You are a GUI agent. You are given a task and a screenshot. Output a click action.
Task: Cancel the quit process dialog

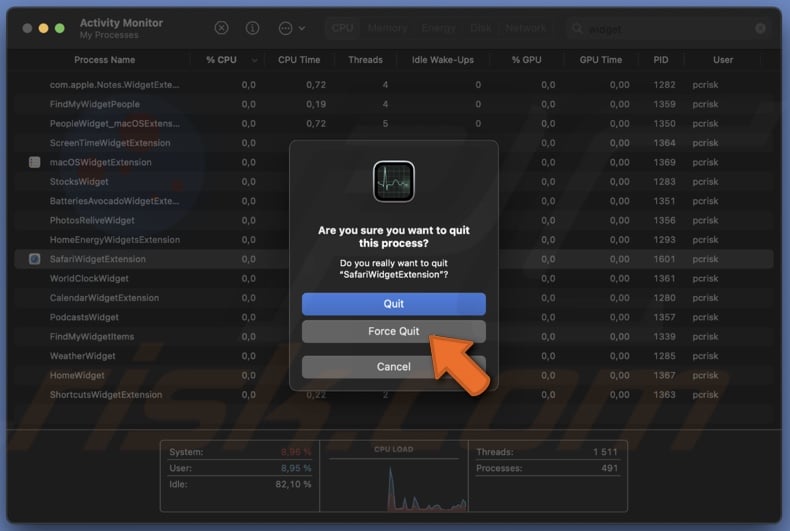[x=393, y=366]
